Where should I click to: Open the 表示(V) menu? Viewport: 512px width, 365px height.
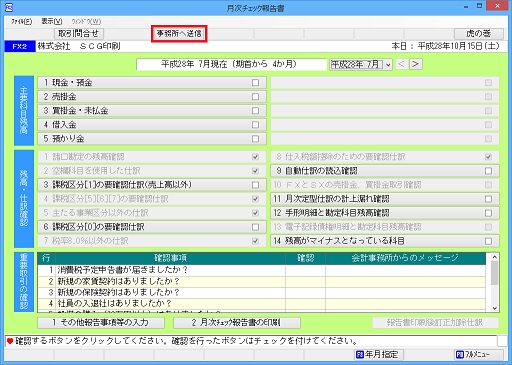coord(52,22)
